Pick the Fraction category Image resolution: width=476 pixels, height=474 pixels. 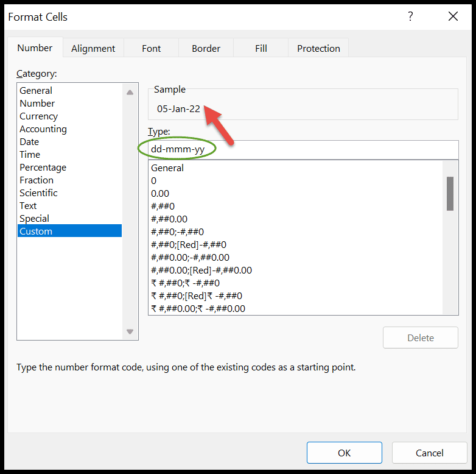(x=70, y=180)
